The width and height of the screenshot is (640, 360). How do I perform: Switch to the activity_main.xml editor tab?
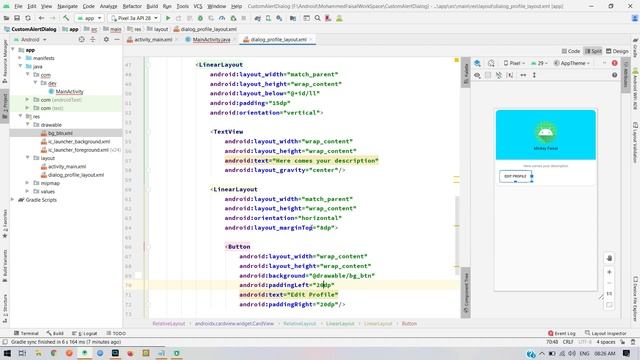point(153,40)
